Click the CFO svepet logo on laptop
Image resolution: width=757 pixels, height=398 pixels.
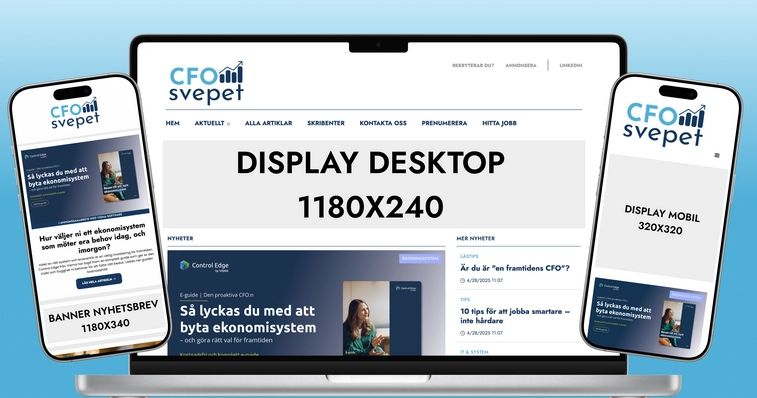point(206,83)
